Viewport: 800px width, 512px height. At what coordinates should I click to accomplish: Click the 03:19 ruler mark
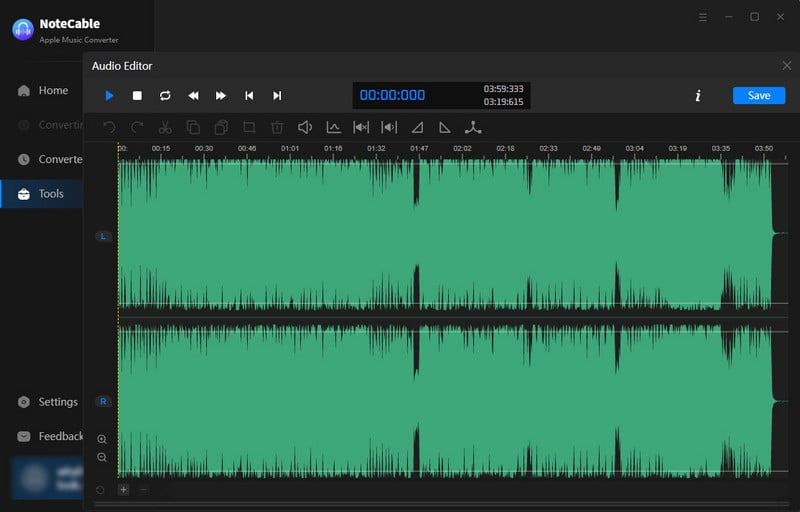pyautogui.click(x=678, y=148)
